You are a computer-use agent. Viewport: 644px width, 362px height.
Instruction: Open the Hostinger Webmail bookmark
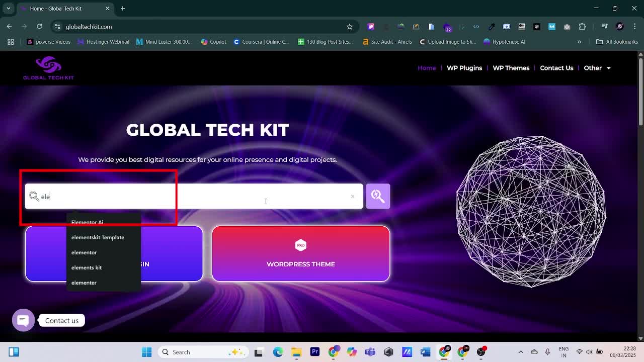[x=103, y=42]
